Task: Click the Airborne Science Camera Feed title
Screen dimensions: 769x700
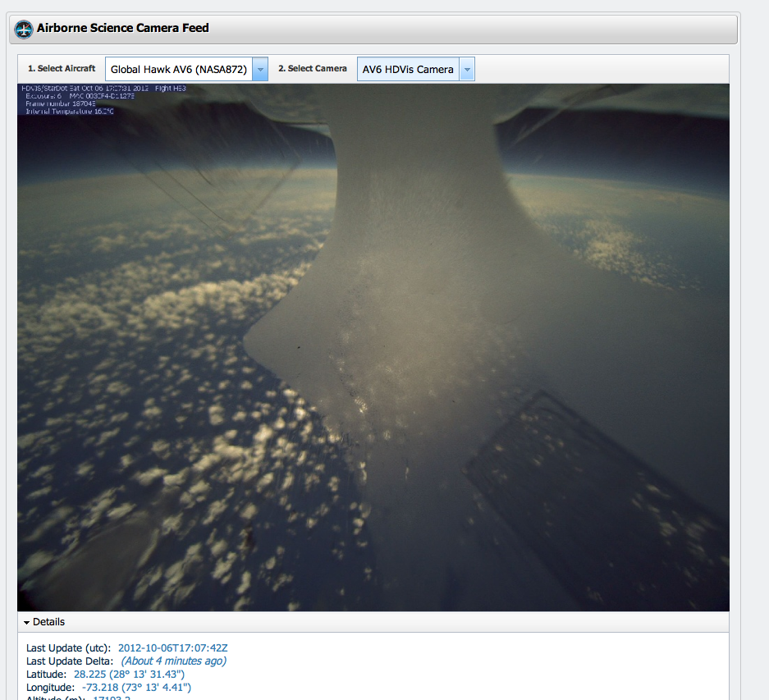Action: pos(123,28)
